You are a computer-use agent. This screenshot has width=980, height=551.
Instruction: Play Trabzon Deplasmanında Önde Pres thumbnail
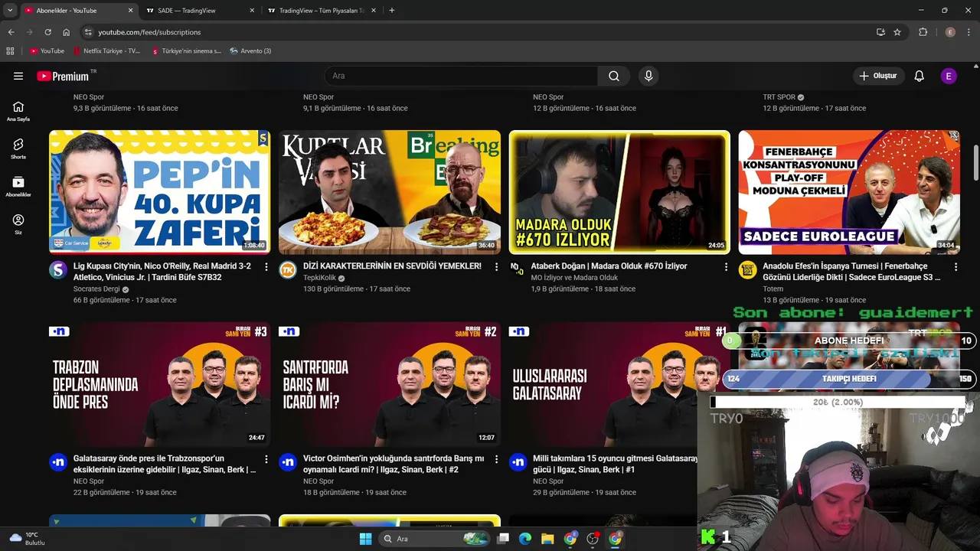(x=159, y=384)
